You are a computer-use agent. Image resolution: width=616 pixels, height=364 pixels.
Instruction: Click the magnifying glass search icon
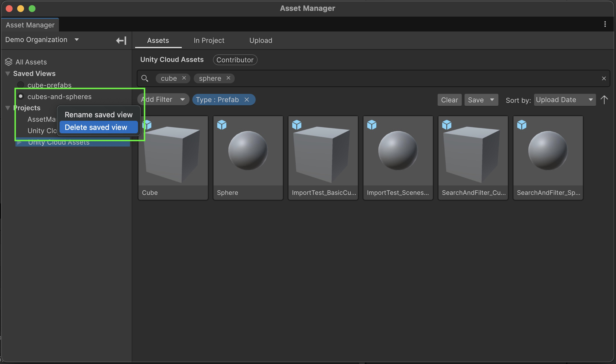pos(145,78)
